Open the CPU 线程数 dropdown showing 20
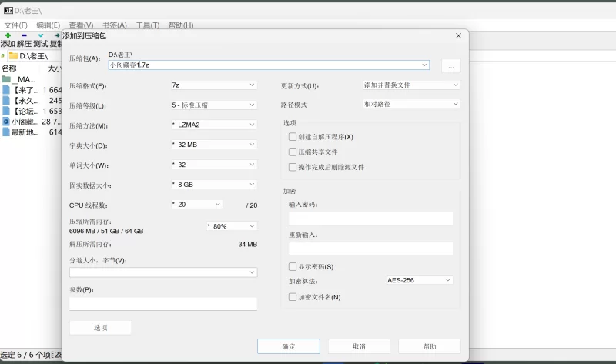 (197, 205)
